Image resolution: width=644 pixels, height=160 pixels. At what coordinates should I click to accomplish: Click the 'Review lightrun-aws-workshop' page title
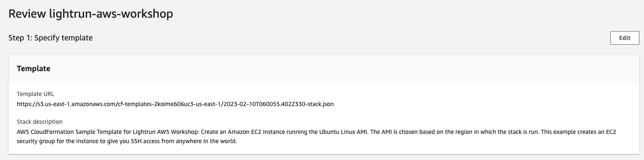(91, 13)
